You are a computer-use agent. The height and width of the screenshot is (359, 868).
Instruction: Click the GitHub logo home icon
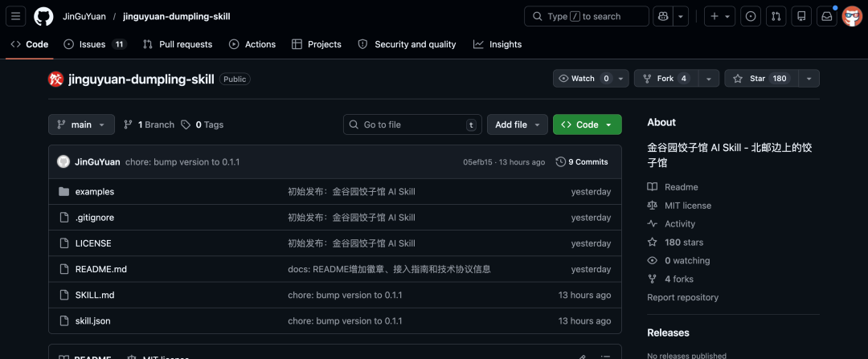click(43, 16)
